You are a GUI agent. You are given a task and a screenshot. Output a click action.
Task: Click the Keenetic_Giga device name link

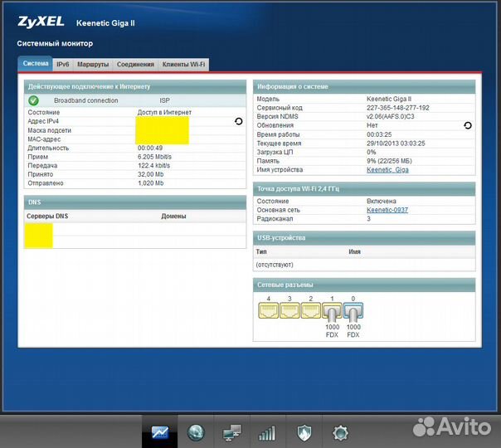387,170
